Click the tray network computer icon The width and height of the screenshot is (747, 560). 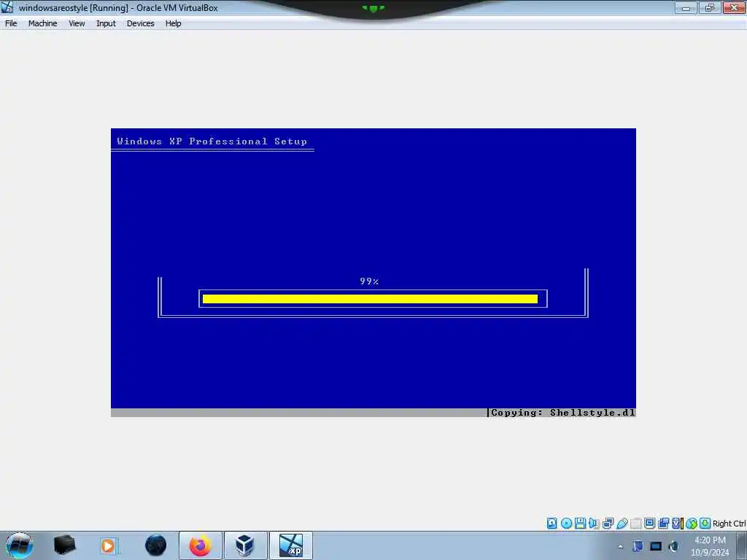click(x=638, y=546)
